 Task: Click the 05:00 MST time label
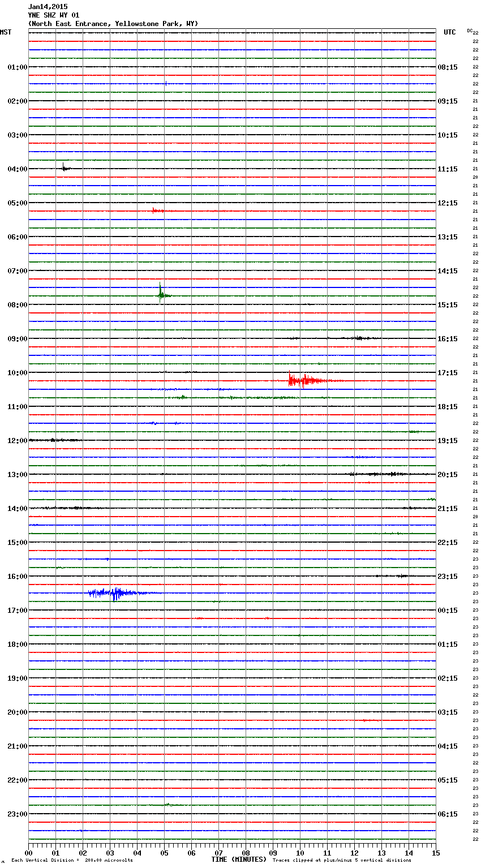click(17, 203)
